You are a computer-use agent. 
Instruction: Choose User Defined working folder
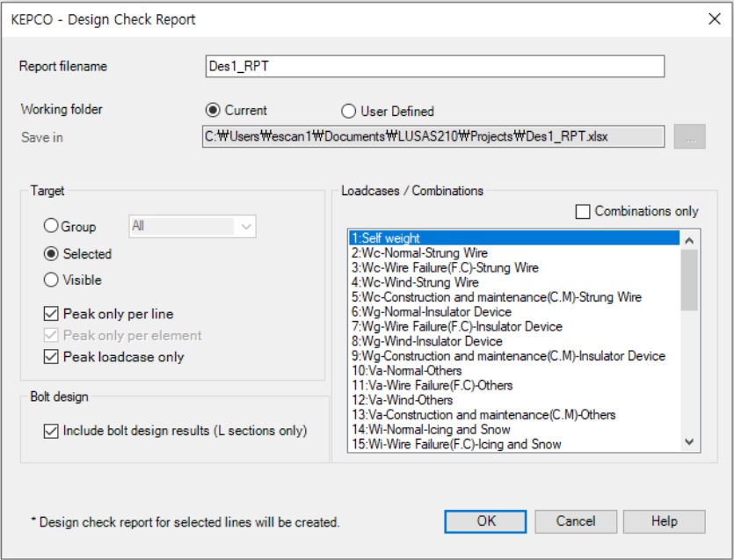point(348,112)
